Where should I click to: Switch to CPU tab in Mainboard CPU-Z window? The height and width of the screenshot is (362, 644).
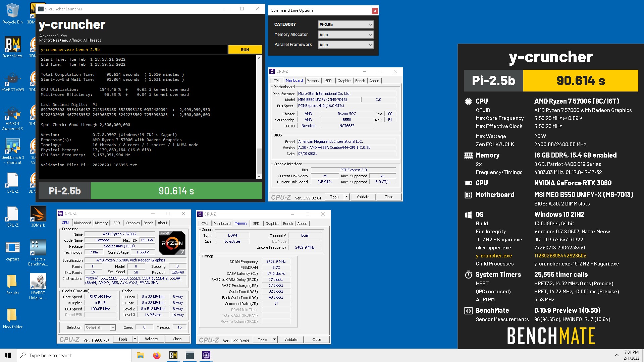click(x=277, y=81)
